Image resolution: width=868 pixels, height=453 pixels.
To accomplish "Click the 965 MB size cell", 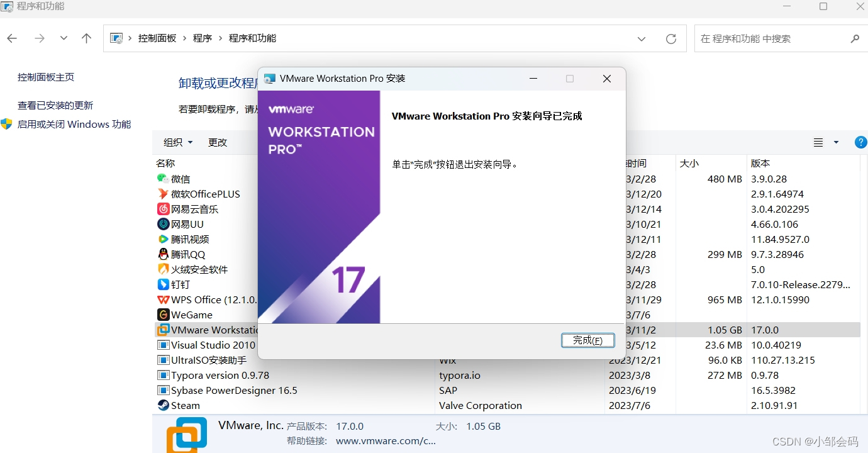I will tap(725, 299).
